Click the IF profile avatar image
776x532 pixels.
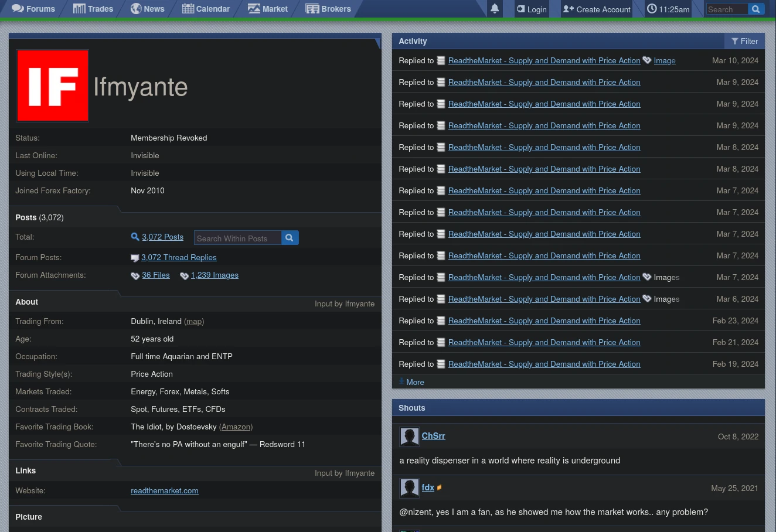tap(53, 86)
